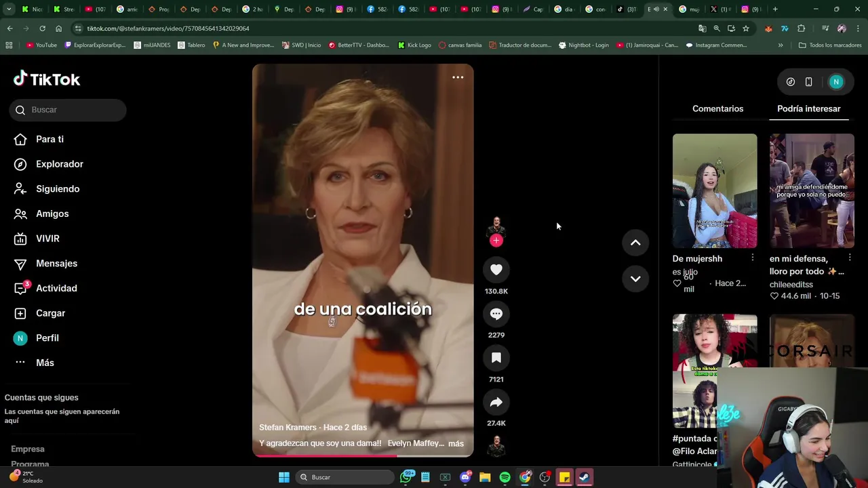Open Empresa footer link
This screenshot has width=868, height=488.
28,449
